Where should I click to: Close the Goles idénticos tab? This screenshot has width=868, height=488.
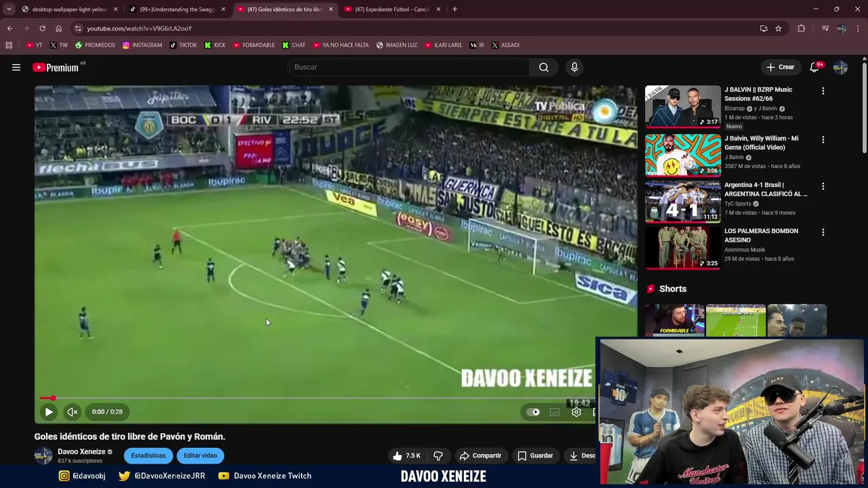(331, 9)
